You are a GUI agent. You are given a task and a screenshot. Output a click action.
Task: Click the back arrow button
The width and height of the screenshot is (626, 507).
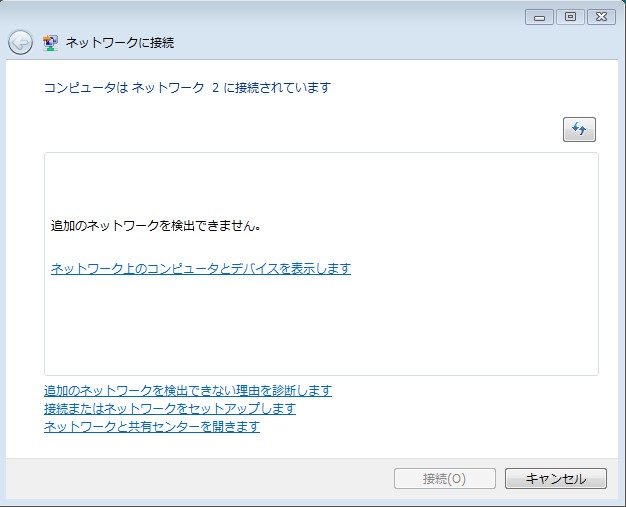pyautogui.click(x=20, y=43)
